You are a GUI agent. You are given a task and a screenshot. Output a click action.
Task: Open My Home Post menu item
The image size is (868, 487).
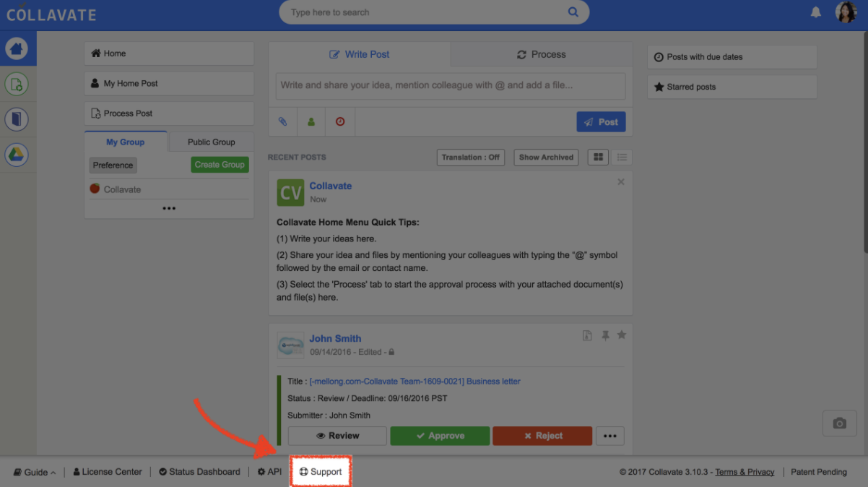pos(169,83)
